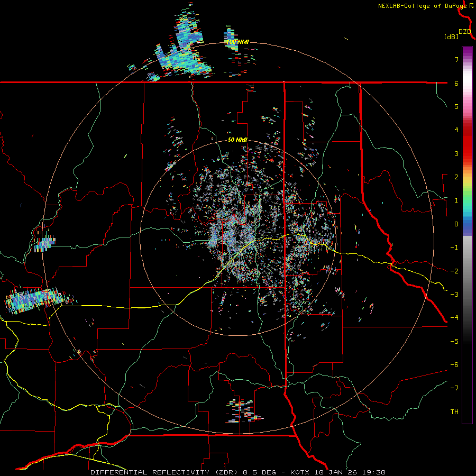Click the -3 dB scale label
476x476 pixels.
[x=454, y=295]
